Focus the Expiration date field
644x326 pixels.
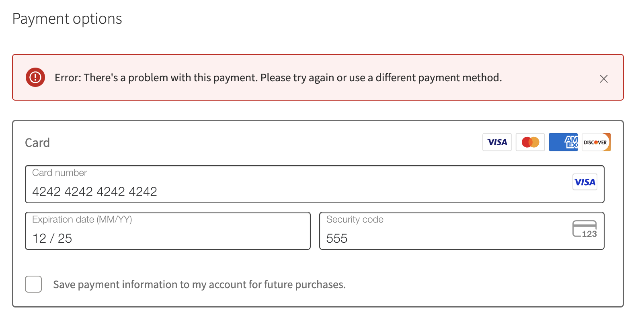168,231
